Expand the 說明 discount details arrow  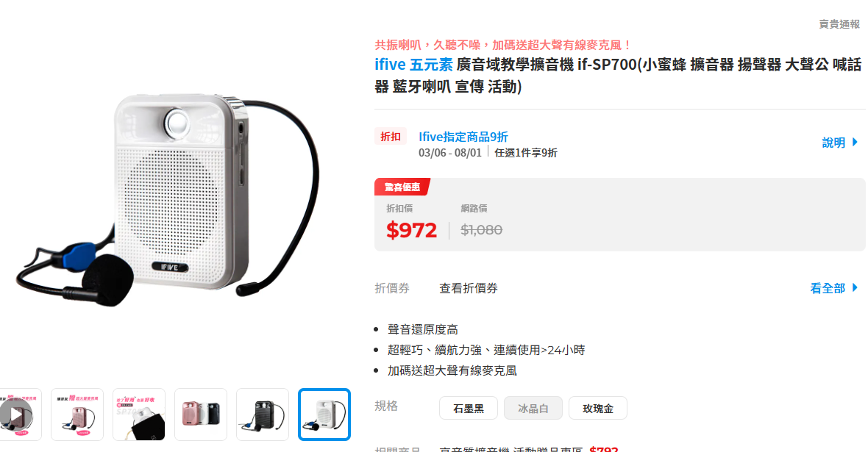(x=840, y=143)
